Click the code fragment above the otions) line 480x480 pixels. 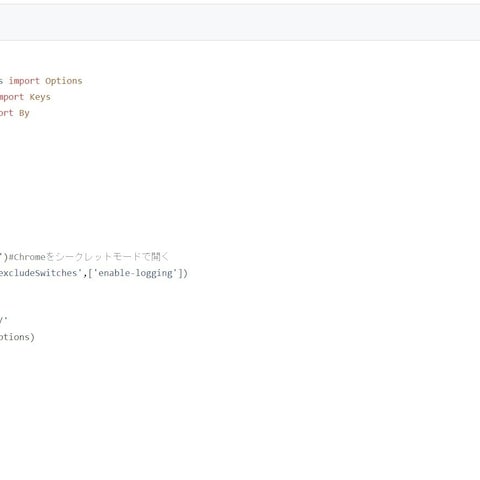3,320
